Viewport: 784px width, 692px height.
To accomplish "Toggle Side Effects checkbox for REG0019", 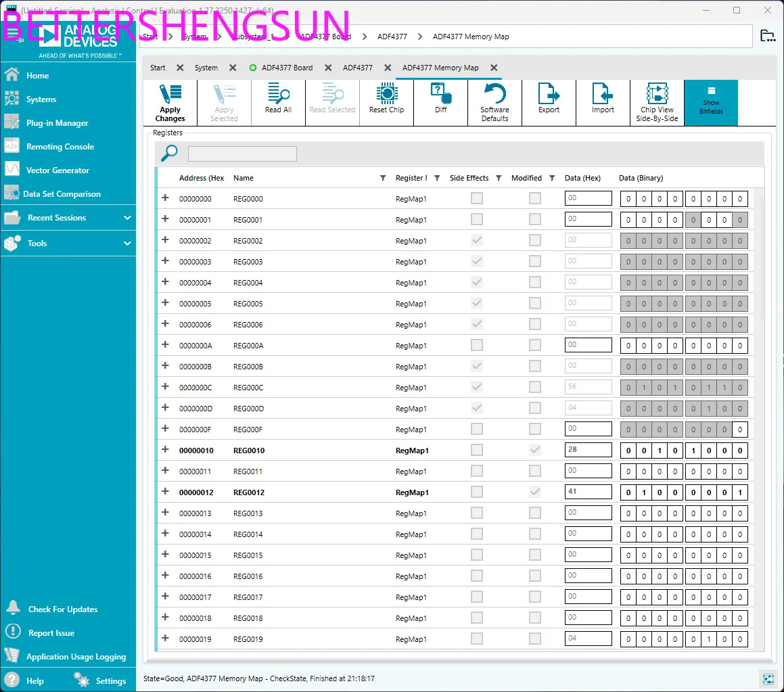I will point(477,639).
